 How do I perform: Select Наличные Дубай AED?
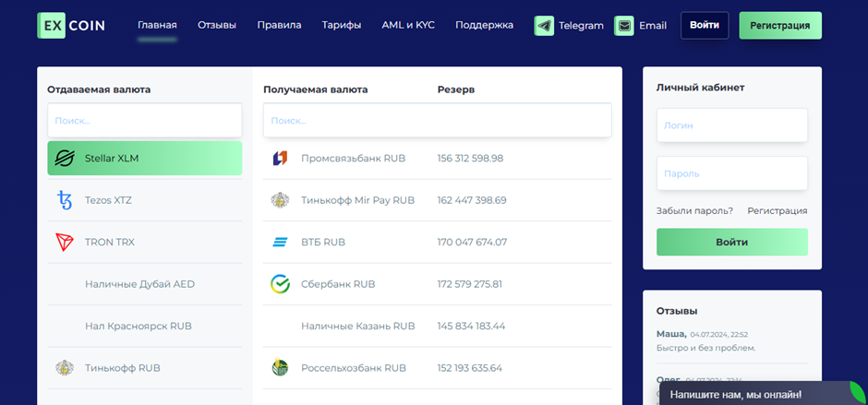click(144, 284)
